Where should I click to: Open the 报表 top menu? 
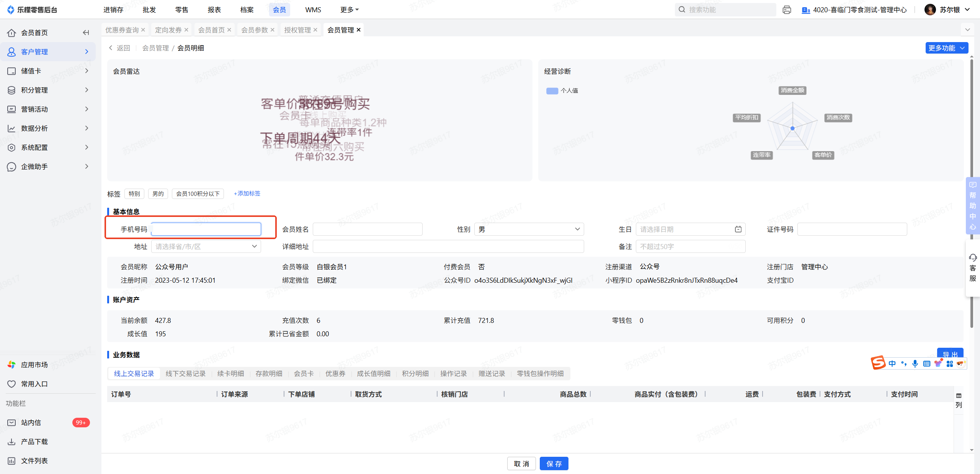pyautogui.click(x=214, y=10)
